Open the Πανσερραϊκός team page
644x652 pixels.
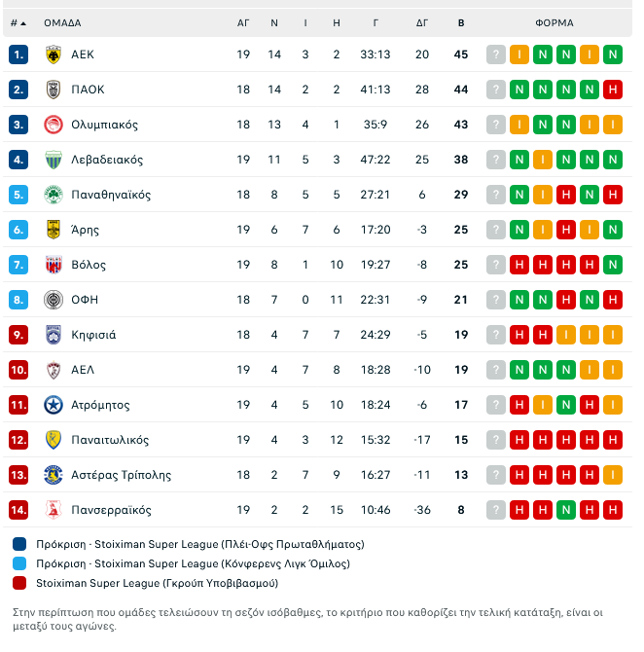click(x=111, y=510)
